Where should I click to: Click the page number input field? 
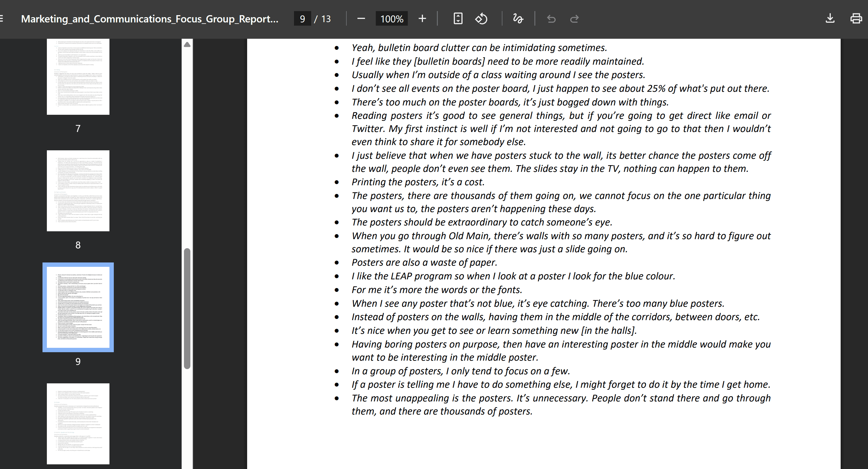[302, 19]
